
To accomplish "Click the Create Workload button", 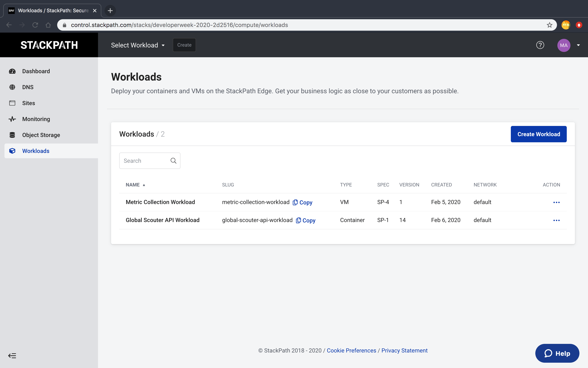I will (x=539, y=134).
